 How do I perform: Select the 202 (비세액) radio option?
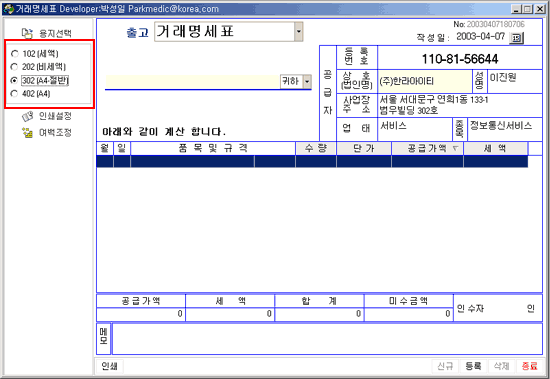pos(15,67)
